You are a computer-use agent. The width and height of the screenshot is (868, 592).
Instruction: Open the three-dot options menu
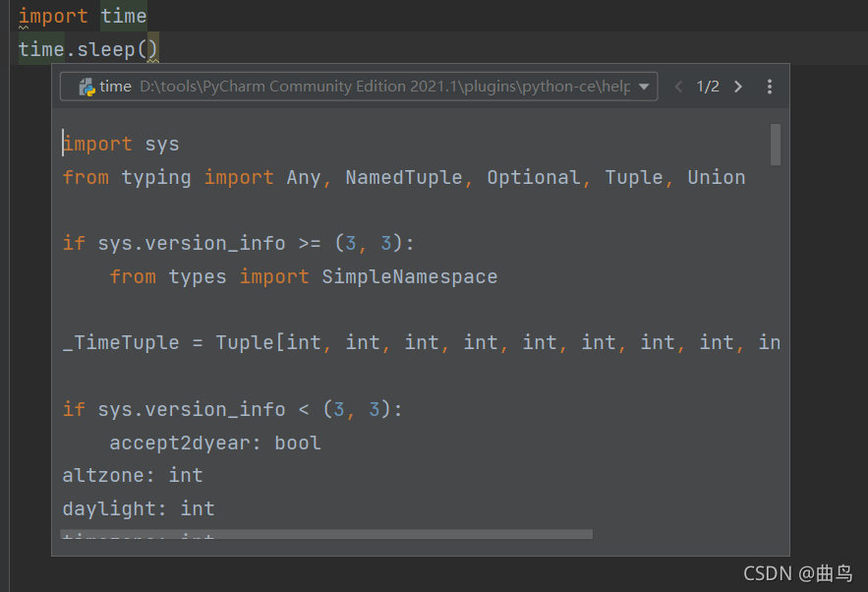(x=770, y=87)
